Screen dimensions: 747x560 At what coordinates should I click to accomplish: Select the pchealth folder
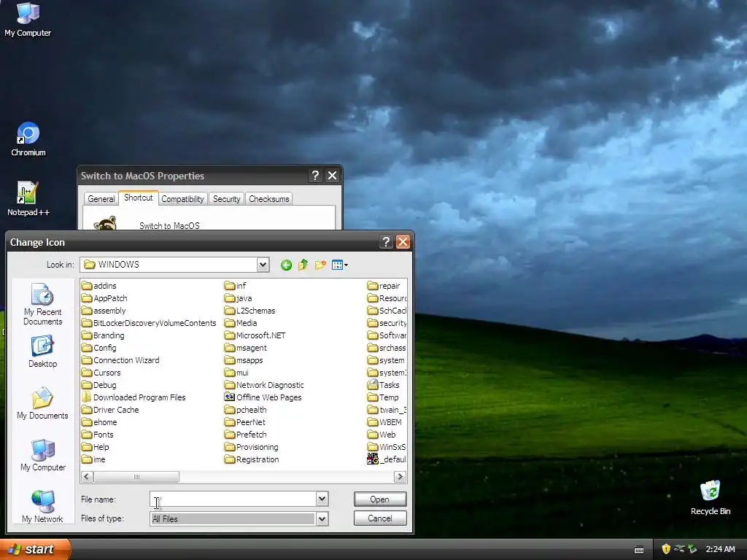(x=245, y=410)
